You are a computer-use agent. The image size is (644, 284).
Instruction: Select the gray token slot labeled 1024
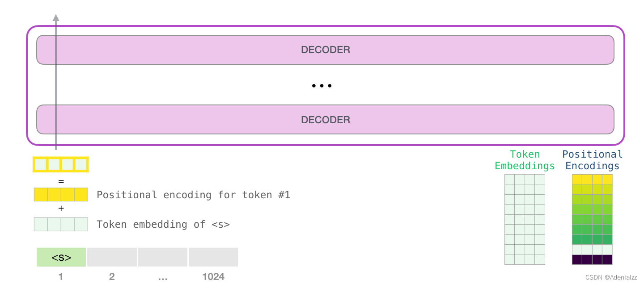tap(213, 257)
